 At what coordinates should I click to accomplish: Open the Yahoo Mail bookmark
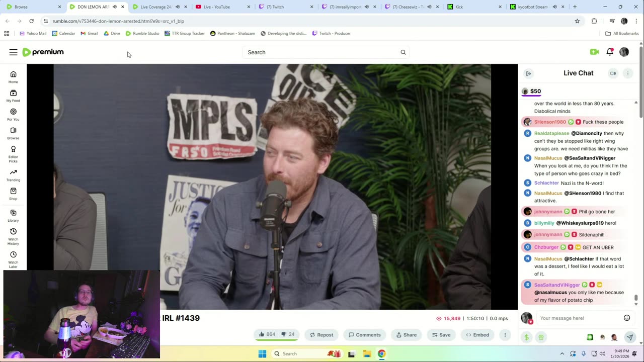pyautogui.click(x=33, y=33)
